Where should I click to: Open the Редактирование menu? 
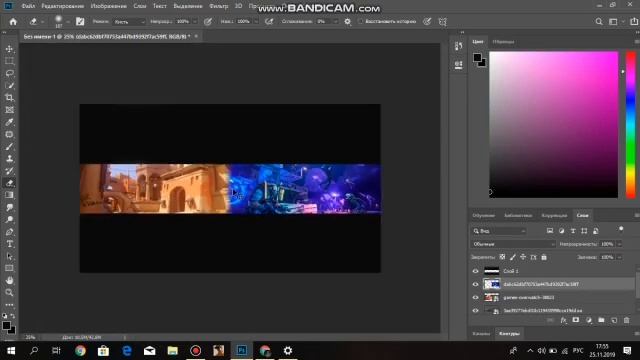coord(62,6)
